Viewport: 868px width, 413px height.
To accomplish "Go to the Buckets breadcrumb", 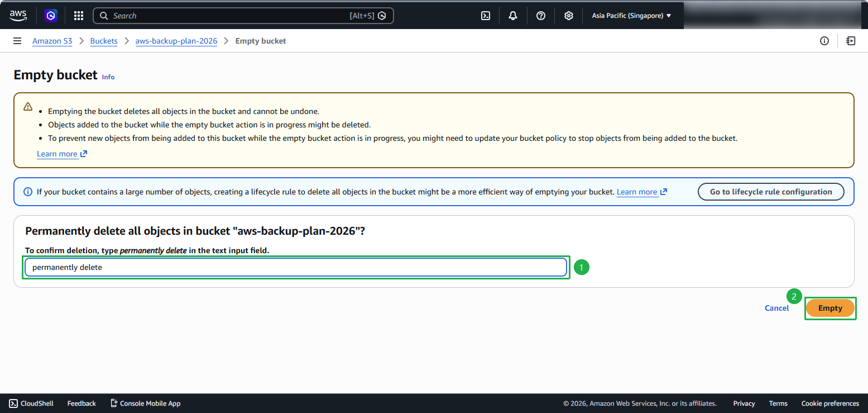I will click(104, 41).
